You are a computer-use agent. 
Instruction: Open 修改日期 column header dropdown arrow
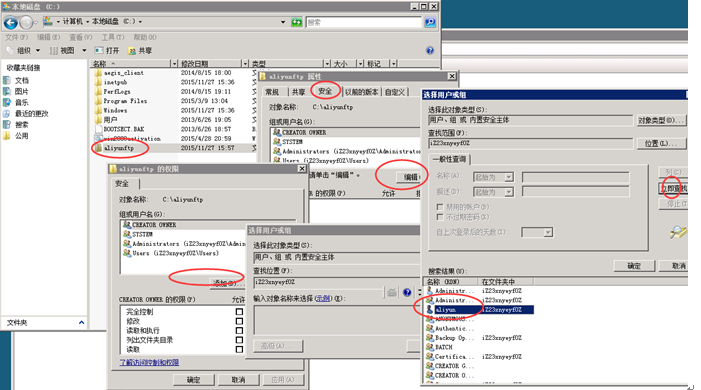coord(245,64)
